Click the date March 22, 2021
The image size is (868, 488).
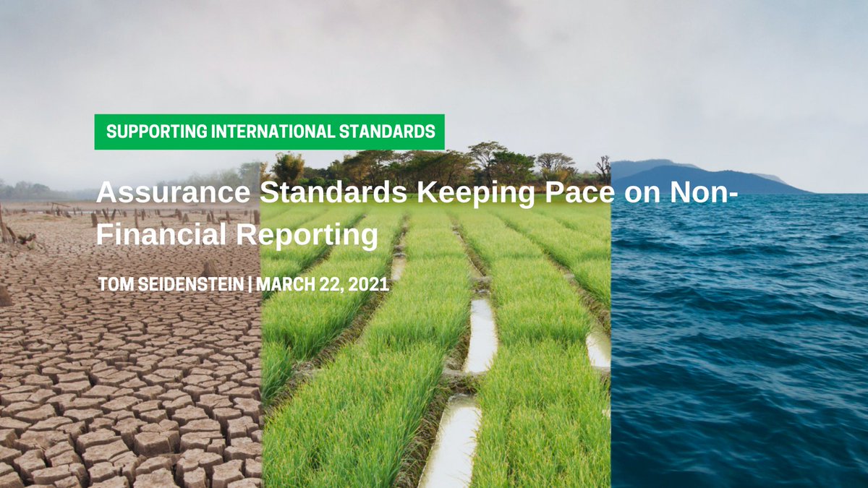pyautogui.click(x=323, y=284)
